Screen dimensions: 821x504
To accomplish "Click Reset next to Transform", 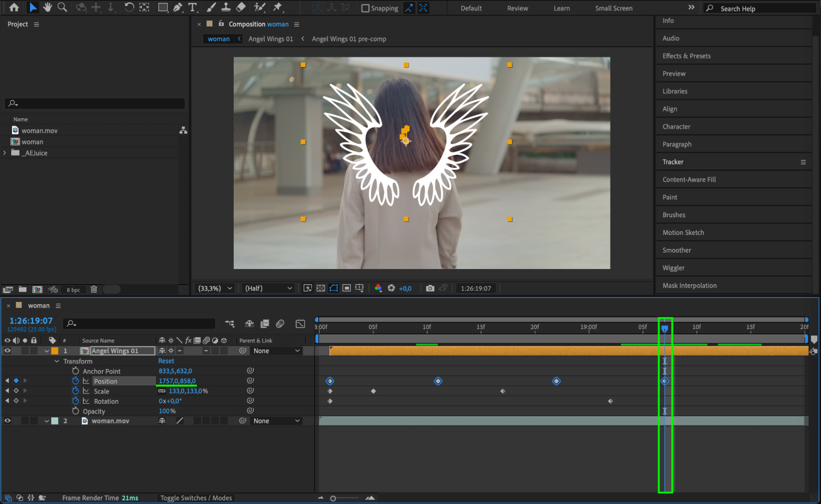I will 166,361.
